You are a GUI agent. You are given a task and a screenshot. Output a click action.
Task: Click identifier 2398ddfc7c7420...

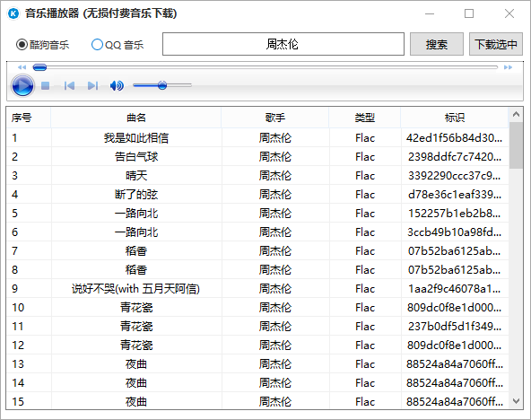pyautogui.click(x=455, y=157)
